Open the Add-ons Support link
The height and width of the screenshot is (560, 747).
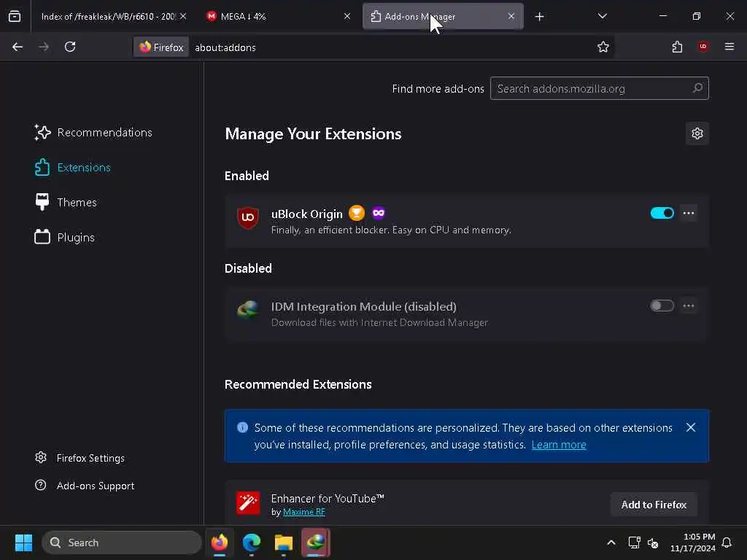[85, 486]
